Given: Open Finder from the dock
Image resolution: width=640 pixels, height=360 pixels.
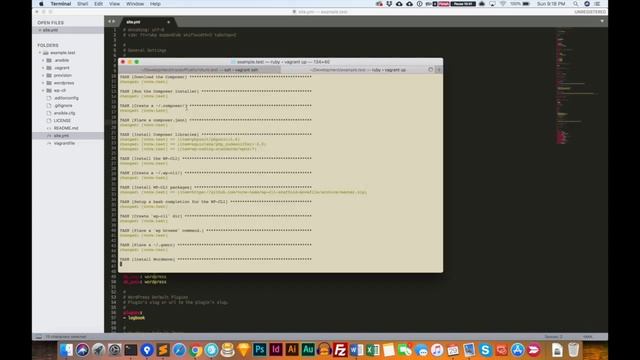Looking at the screenshot, I should click(x=66, y=350).
